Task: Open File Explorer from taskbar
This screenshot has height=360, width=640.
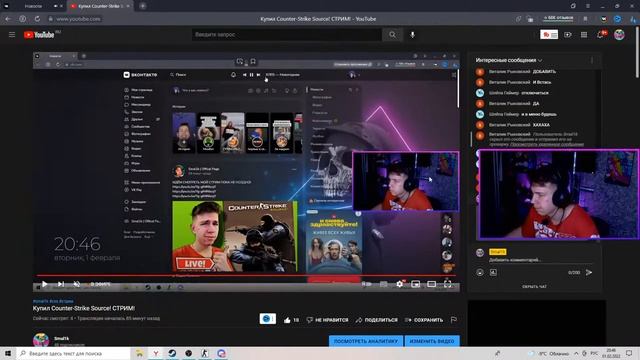Action: click(x=139, y=353)
